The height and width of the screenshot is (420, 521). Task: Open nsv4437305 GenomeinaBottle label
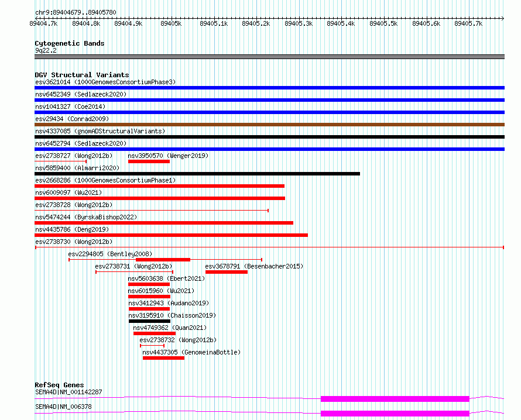coord(191,352)
